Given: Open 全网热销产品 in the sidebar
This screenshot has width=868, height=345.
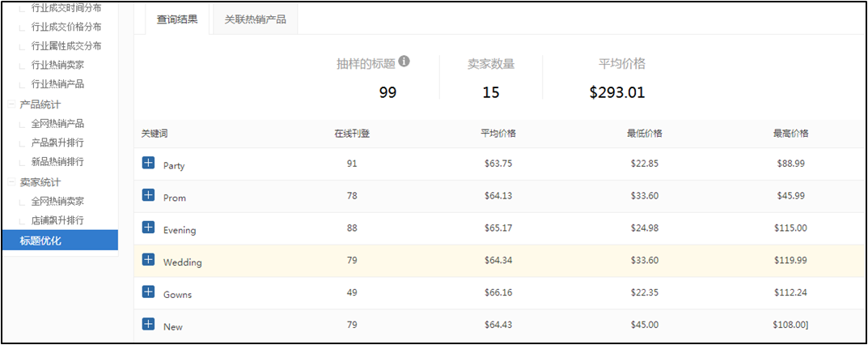Looking at the screenshot, I should [57, 124].
